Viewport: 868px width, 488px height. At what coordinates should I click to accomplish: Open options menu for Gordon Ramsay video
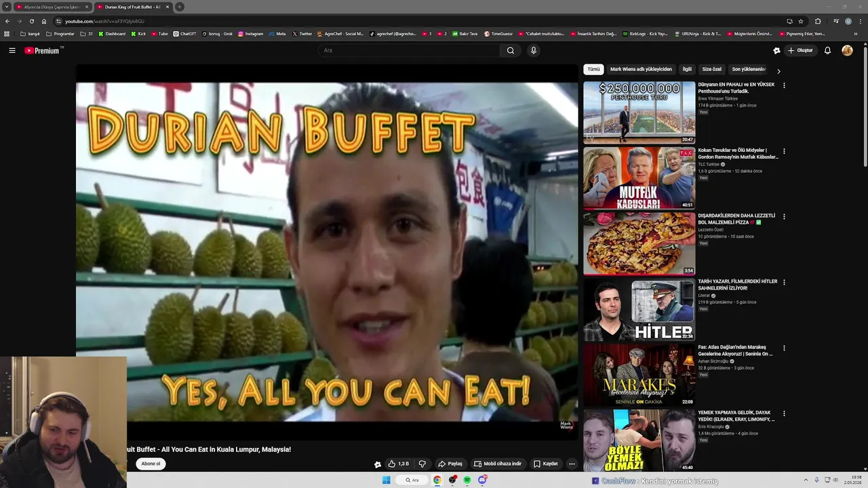784,151
